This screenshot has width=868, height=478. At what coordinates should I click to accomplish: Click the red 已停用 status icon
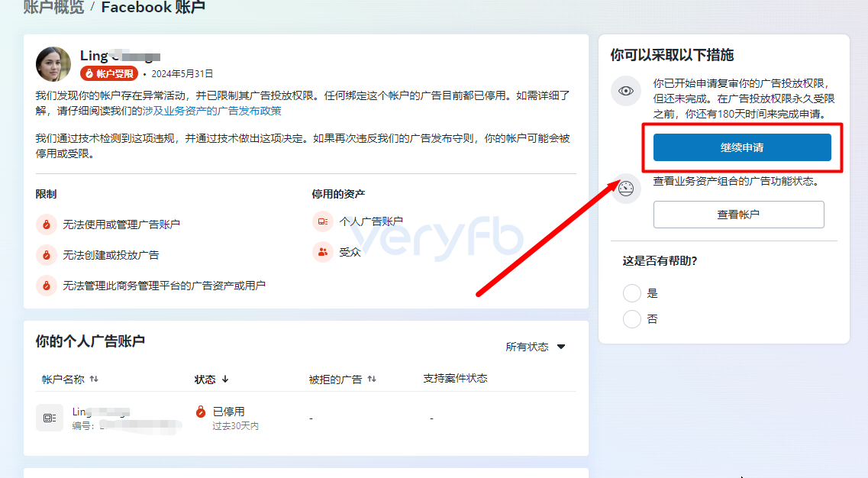(201, 412)
